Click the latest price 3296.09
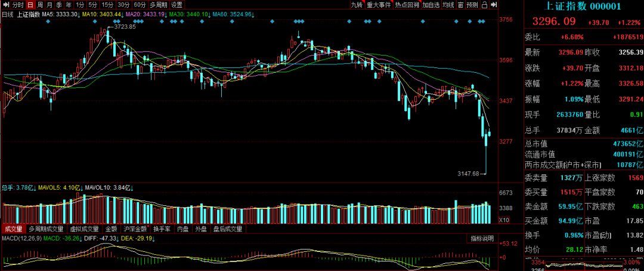644x271 pixels. pyautogui.click(x=554, y=21)
